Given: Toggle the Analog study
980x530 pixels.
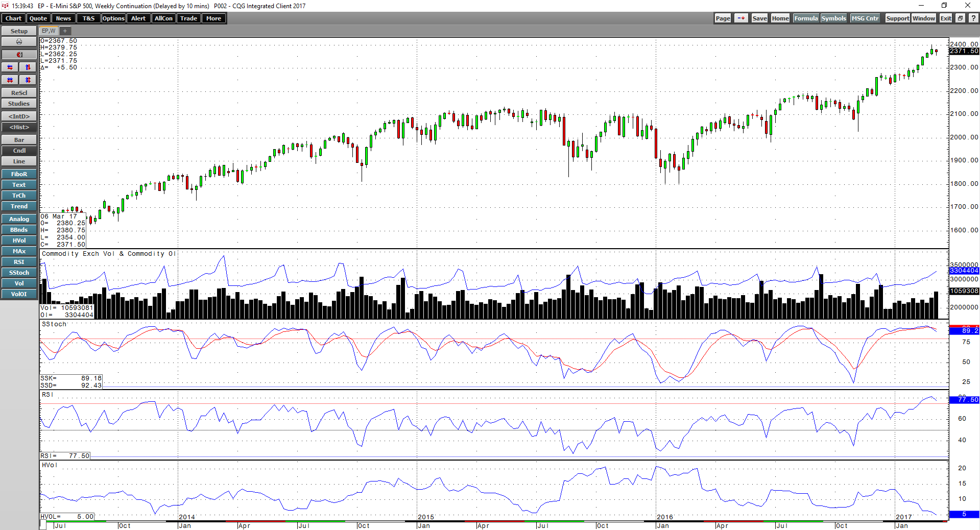Looking at the screenshot, I should click(x=19, y=219).
